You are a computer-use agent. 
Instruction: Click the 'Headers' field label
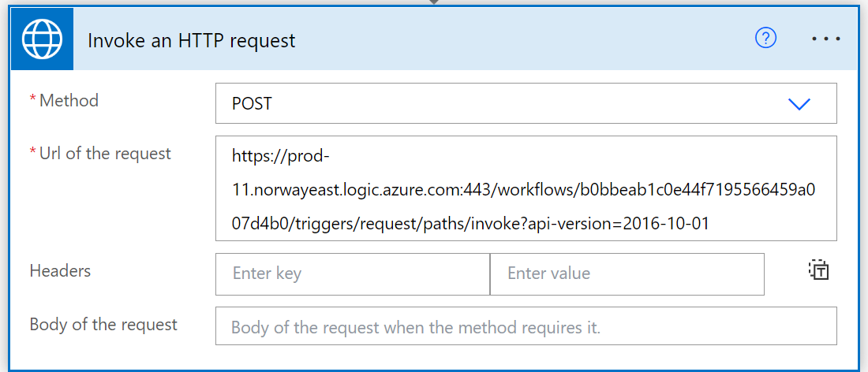[x=60, y=271]
